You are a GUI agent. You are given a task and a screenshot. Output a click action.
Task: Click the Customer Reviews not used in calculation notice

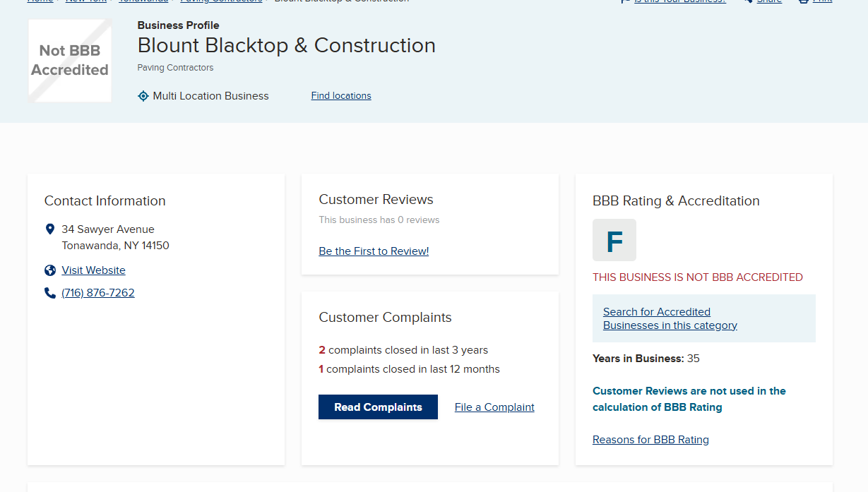[x=689, y=399]
